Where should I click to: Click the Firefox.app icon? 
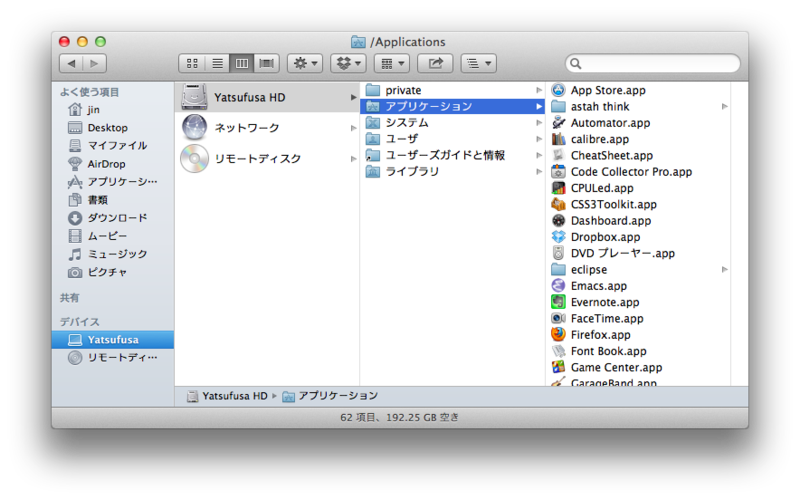559,335
